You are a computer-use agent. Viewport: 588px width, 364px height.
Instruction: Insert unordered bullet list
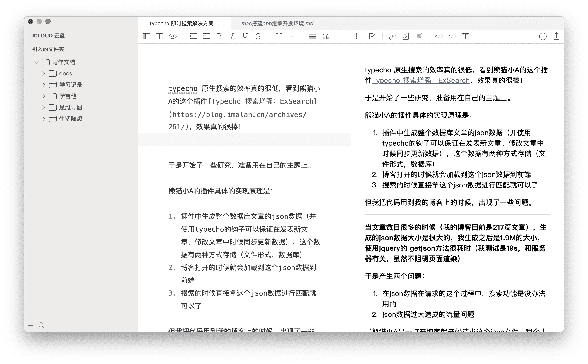click(346, 36)
